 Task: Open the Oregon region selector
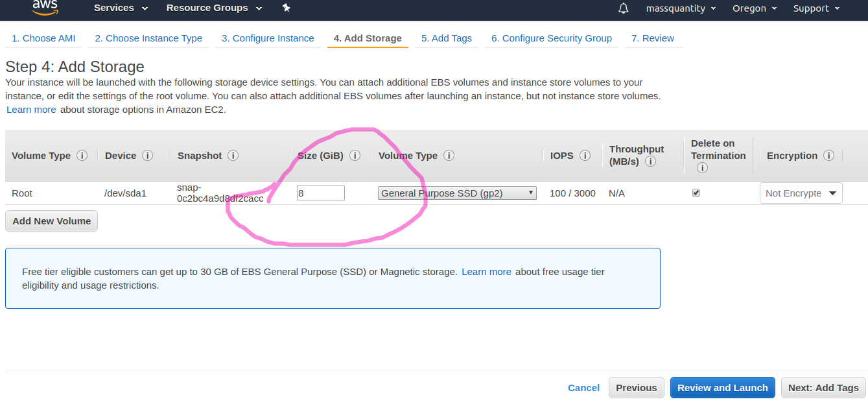pos(754,8)
